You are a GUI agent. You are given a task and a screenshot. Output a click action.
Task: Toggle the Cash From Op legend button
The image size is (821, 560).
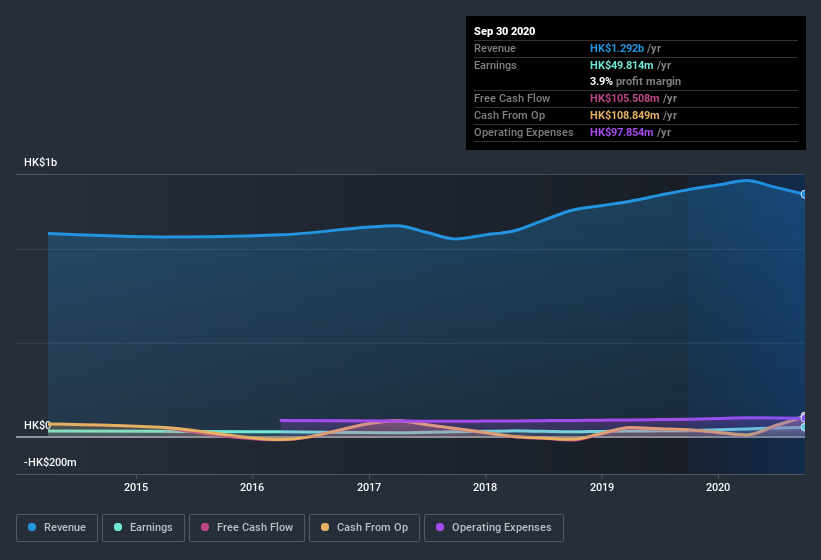(x=364, y=528)
